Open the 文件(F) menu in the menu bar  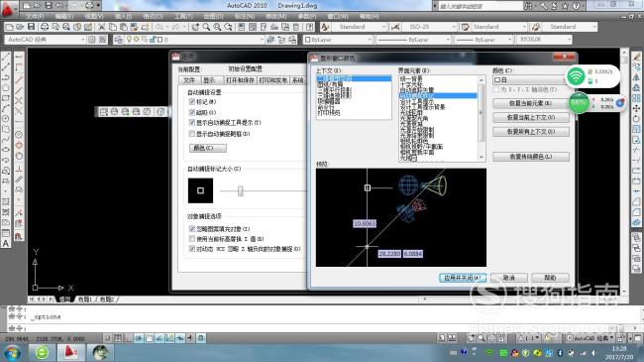tap(35, 16)
